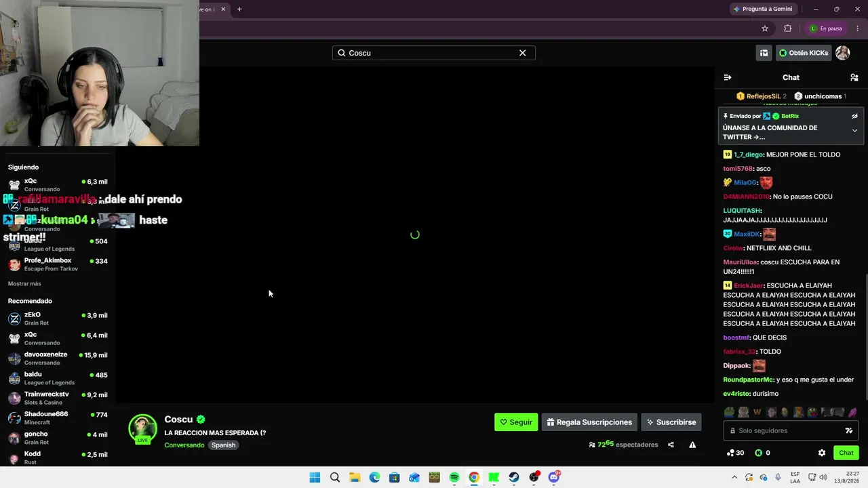Expand followed channels with Mostrar más
868x488 pixels.
24,284
